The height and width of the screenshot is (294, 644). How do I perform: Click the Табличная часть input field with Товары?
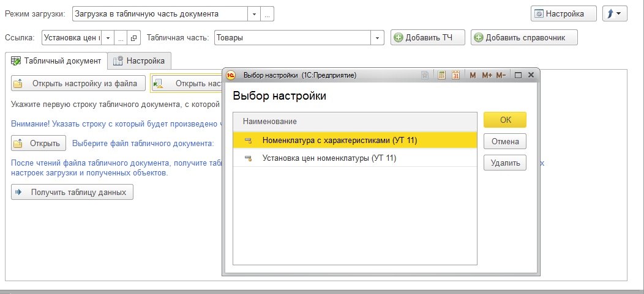[x=293, y=38]
